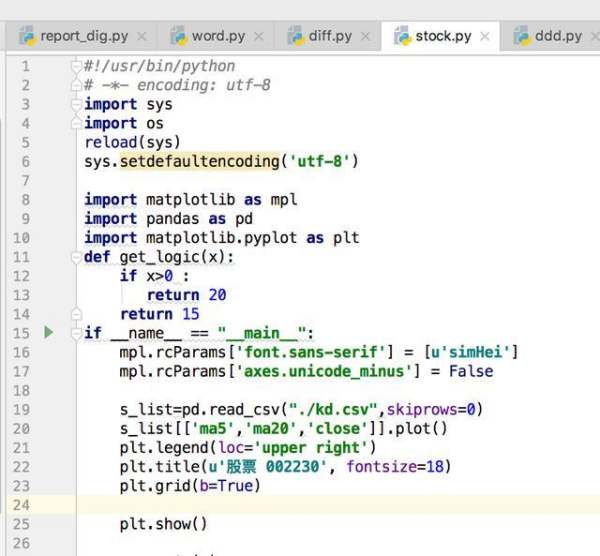
Task: Click the skiprows=0 argument
Action: tap(431, 409)
